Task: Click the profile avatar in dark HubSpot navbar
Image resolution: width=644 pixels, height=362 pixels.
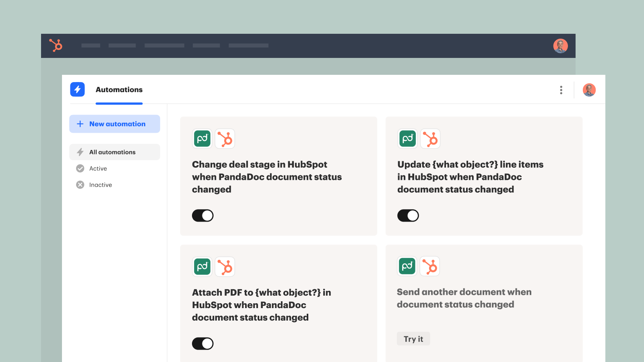Action: coord(560,46)
